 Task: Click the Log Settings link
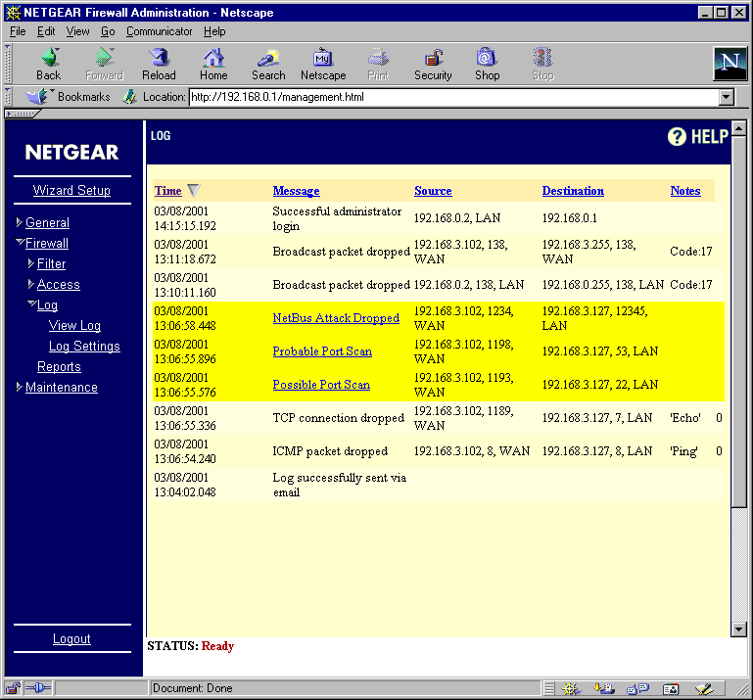(84, 346)
